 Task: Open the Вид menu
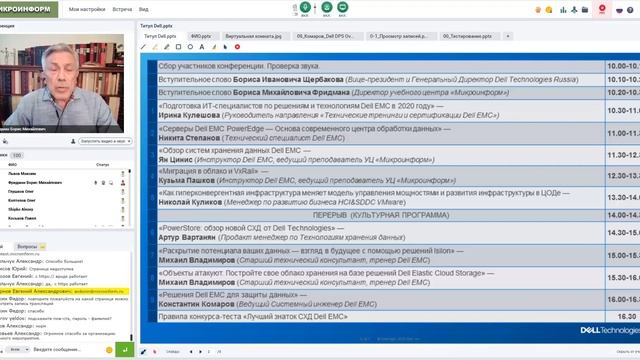[x=144, y=9]
